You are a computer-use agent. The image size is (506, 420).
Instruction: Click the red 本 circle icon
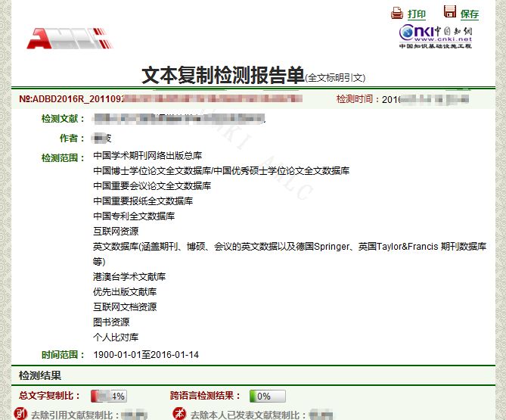(179, 413)
